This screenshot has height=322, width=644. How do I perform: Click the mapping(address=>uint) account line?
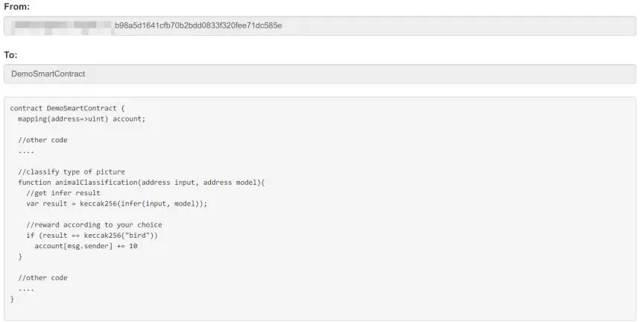(x=82, y=119)
